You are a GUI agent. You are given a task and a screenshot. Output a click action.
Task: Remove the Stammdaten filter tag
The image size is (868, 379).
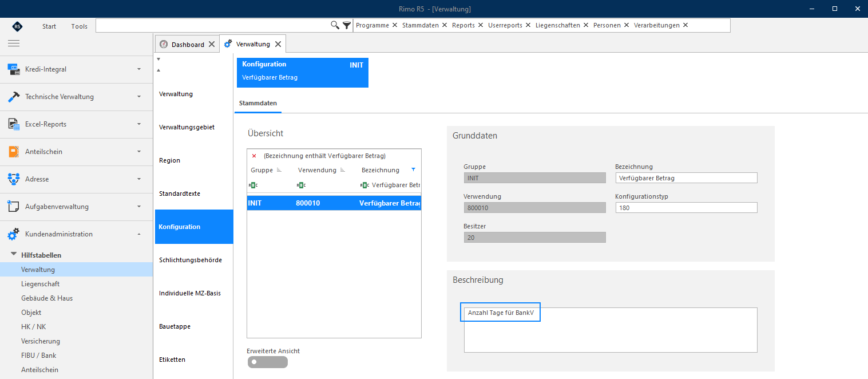444,25
